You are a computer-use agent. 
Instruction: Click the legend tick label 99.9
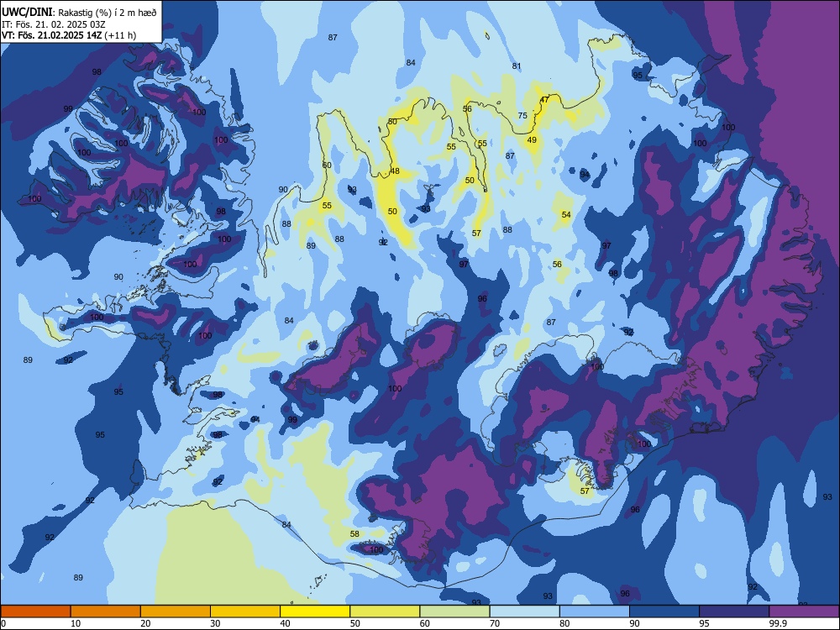(x=777, y=623)
